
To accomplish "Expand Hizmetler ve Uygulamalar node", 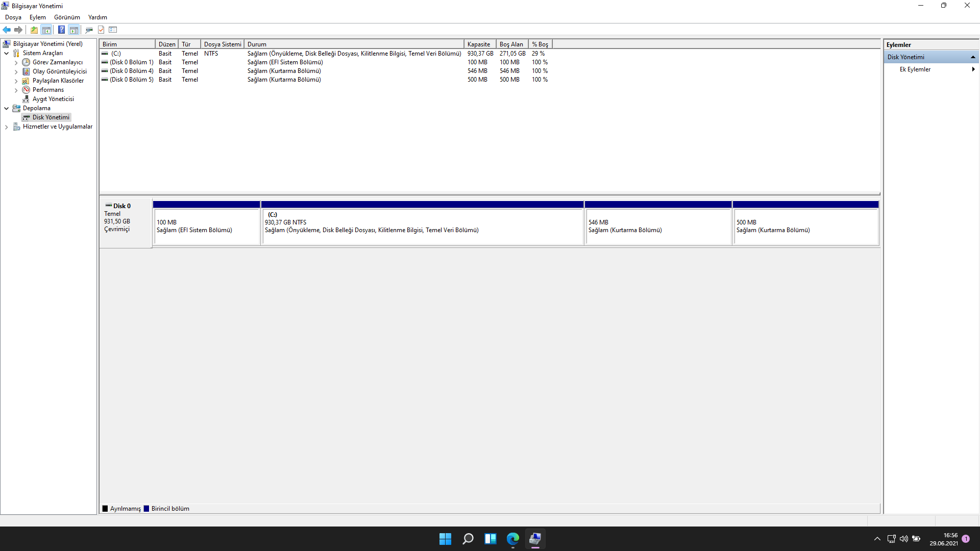I will [6, 127].
